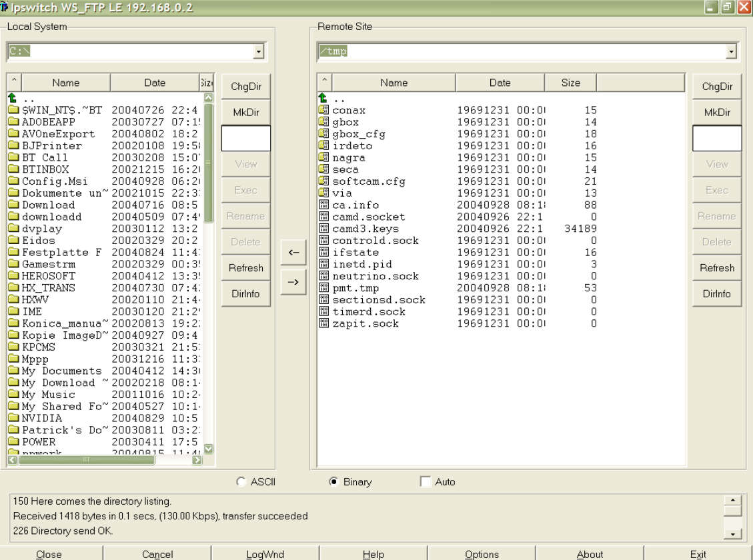Expand the local C:\ path dropdown
This screenshot has width=753, height=560.
coord(259,51)
